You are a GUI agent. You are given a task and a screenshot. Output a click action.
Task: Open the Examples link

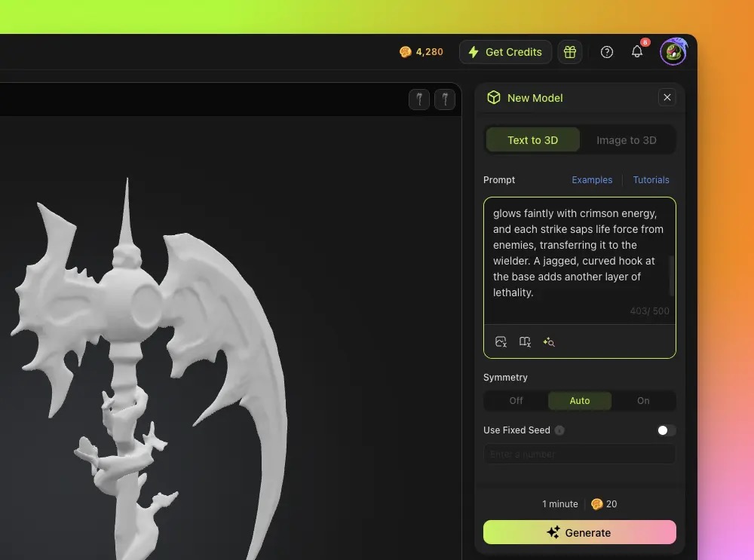[592, 179]
